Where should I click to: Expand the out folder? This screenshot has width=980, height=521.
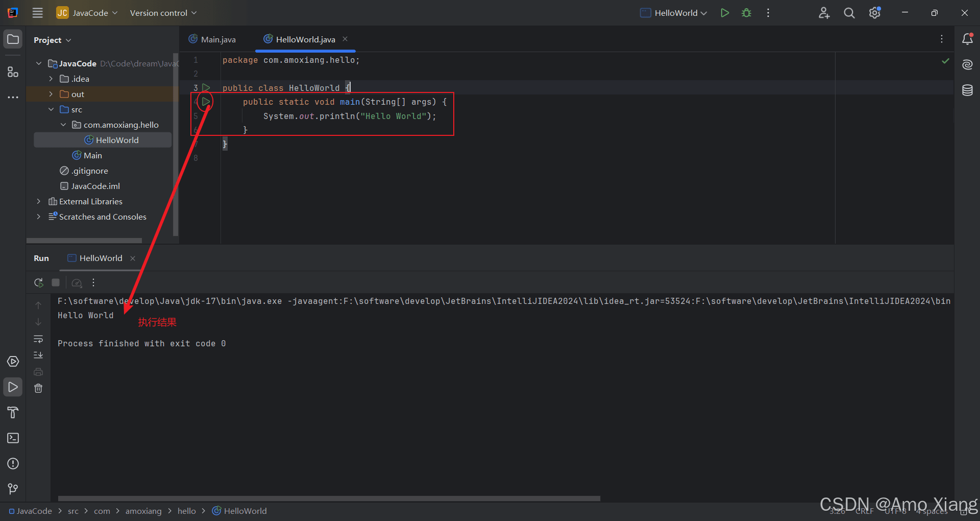51,94
